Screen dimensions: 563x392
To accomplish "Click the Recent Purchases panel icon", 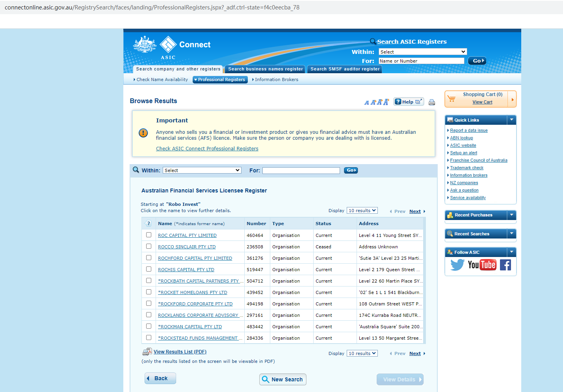I will pos(450,215).
